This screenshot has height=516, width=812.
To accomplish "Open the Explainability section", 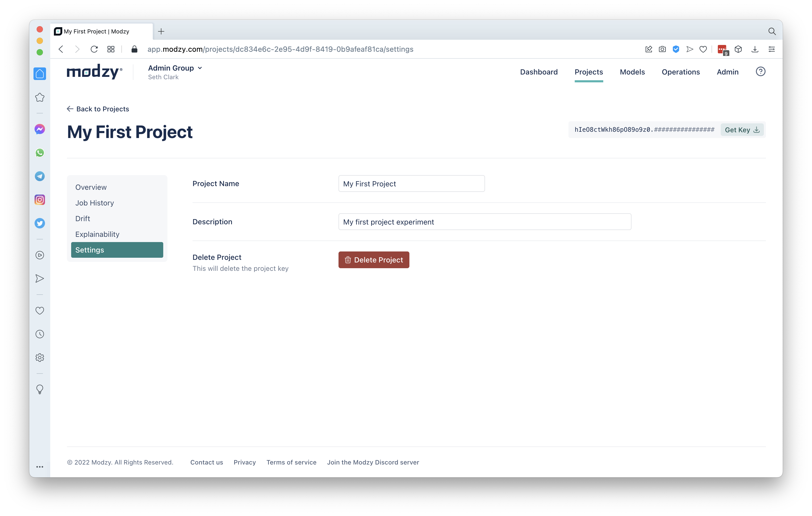I will pyautogui.click(x=97, y=234).
